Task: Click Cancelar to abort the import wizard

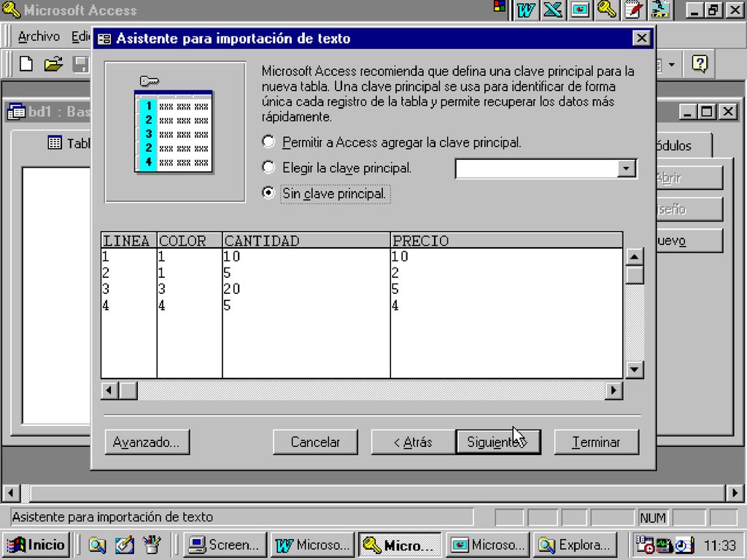Action: (x=315, y=442)
